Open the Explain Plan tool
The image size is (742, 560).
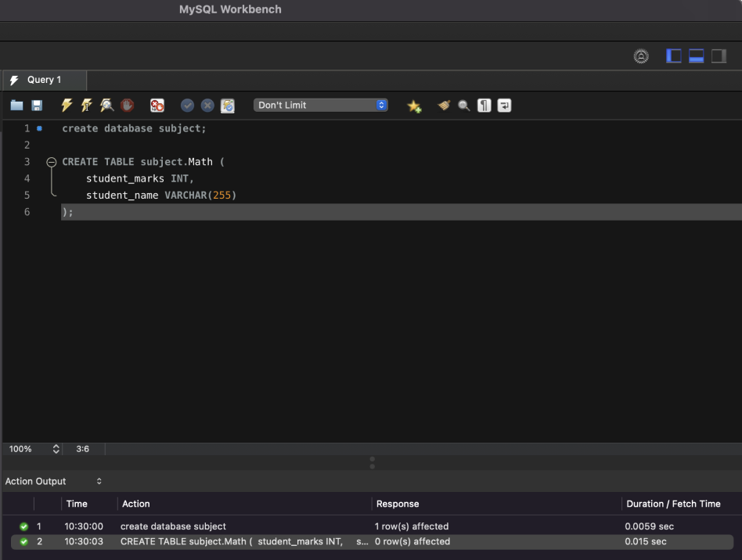tap(106, 105)
